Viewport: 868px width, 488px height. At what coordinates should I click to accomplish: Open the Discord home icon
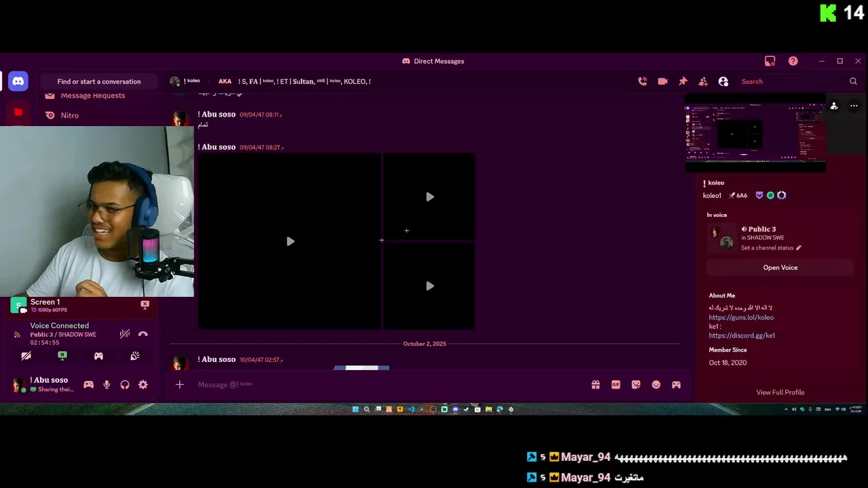pyautogui.click(x=18, y=81)
